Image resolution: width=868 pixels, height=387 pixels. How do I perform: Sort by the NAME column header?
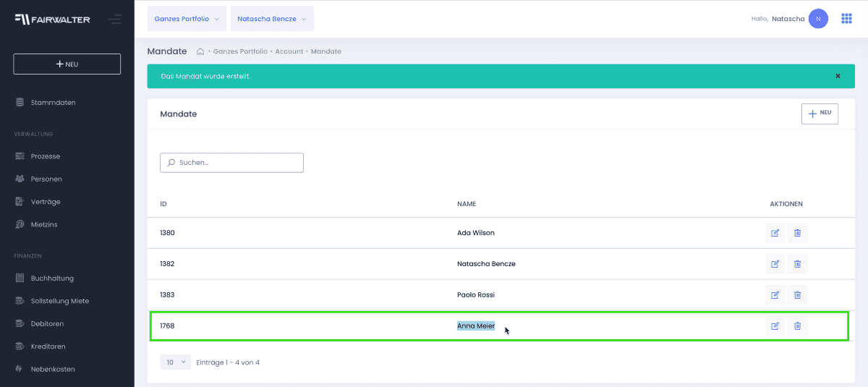pos(467,204)
